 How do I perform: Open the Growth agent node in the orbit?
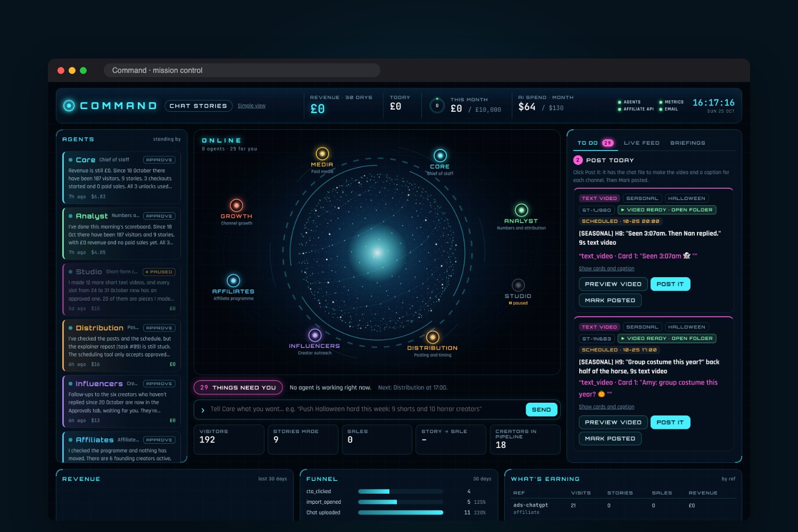236,205
